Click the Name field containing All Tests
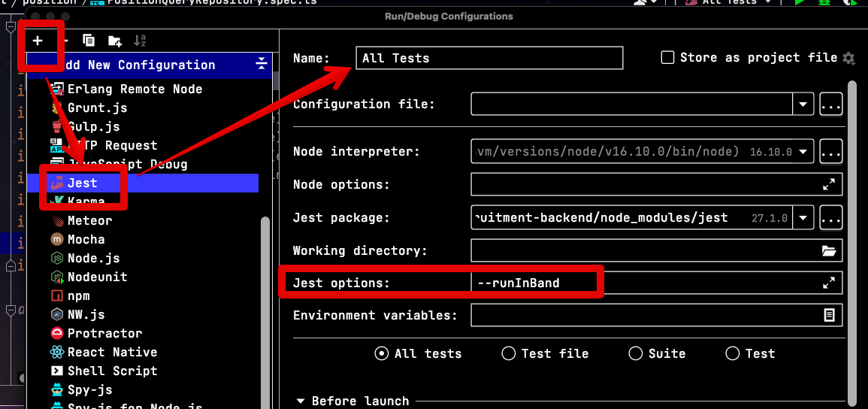The height and width of the screenshot is (409, 868). [x=489, y=58]
